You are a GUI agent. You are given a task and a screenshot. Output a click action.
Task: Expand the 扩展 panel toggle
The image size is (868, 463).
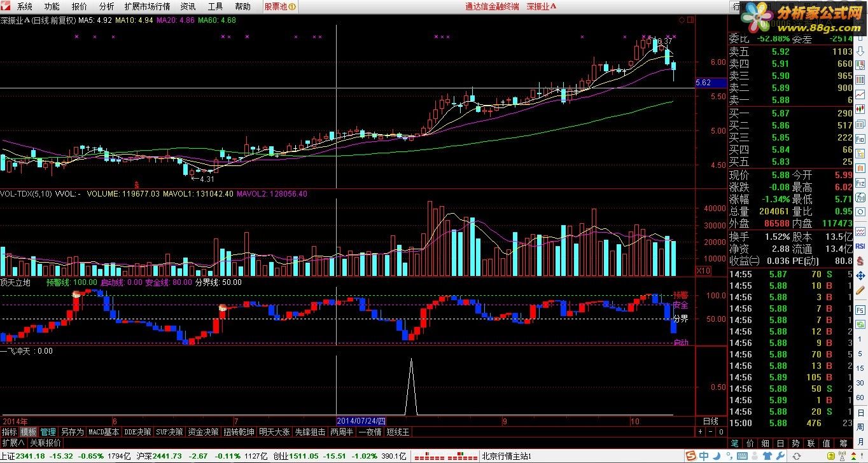click(x=13, y=443)
